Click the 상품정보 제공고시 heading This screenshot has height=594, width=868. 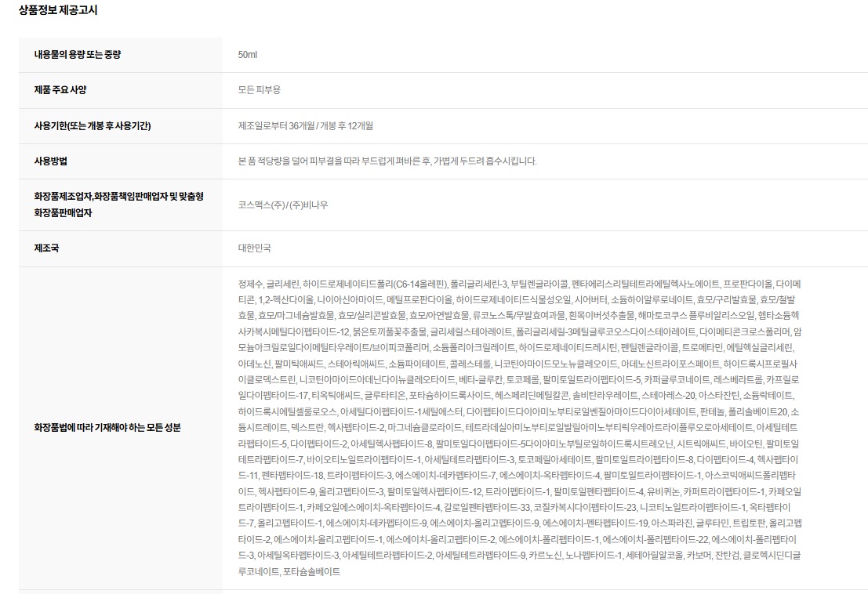(58, 10)
